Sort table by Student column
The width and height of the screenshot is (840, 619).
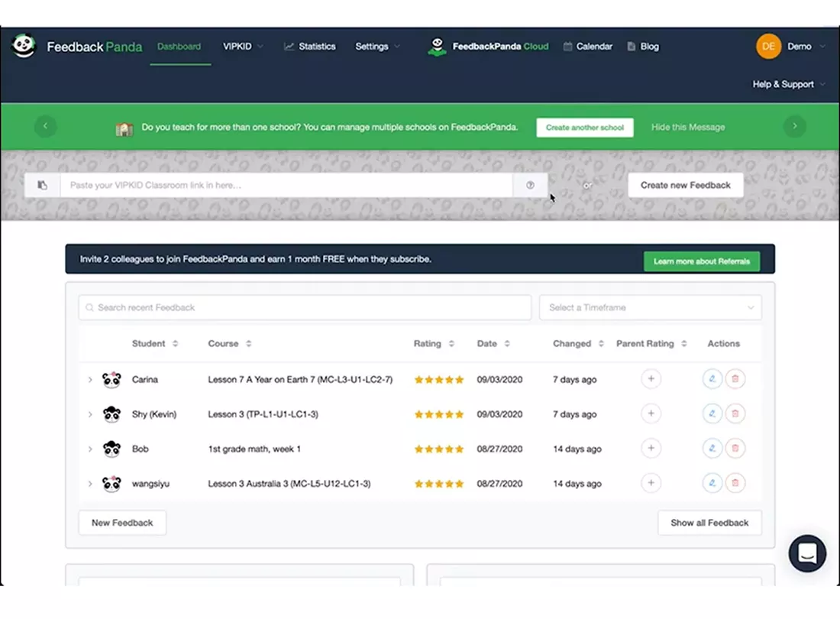(155, 344)
